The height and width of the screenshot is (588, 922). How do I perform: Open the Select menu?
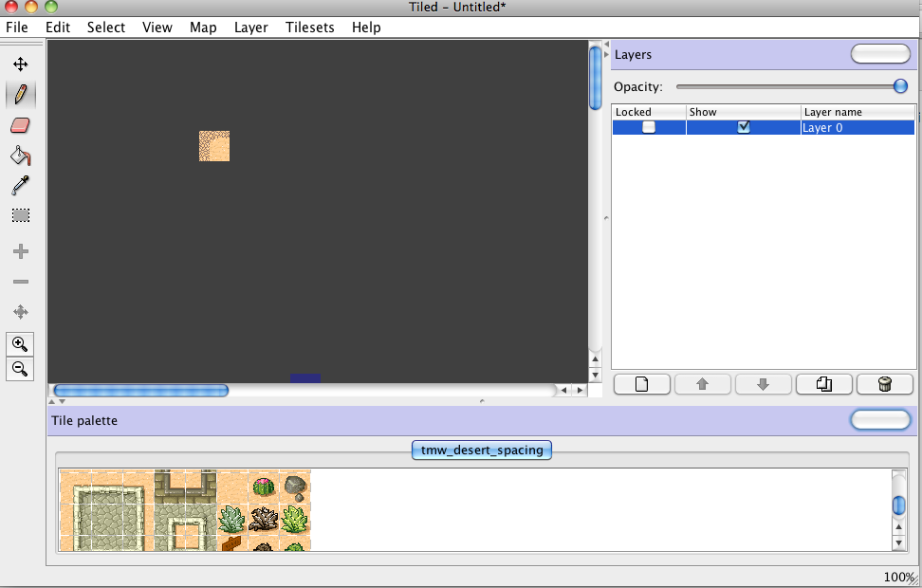pos(106,28)
